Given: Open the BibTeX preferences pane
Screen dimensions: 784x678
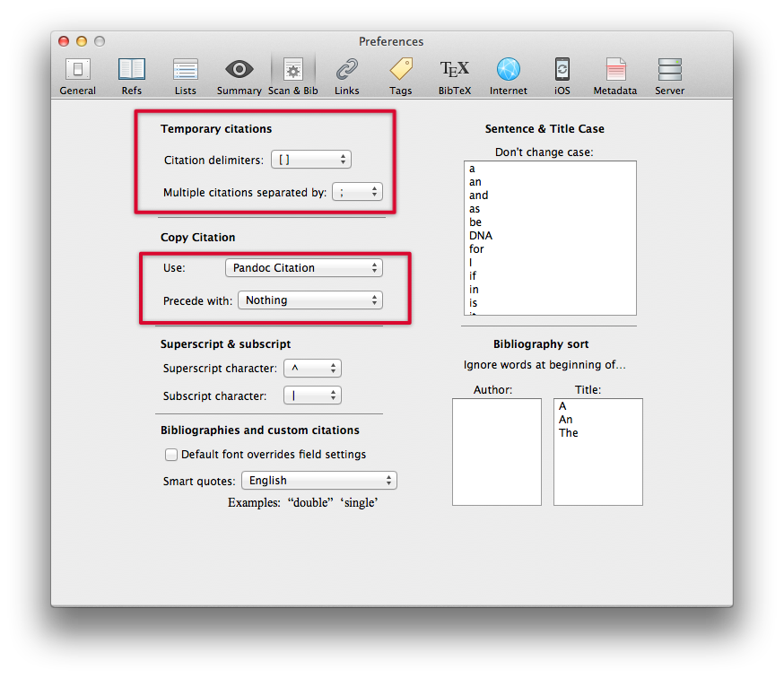Looking at the screenshot, I should click(454, 75).
